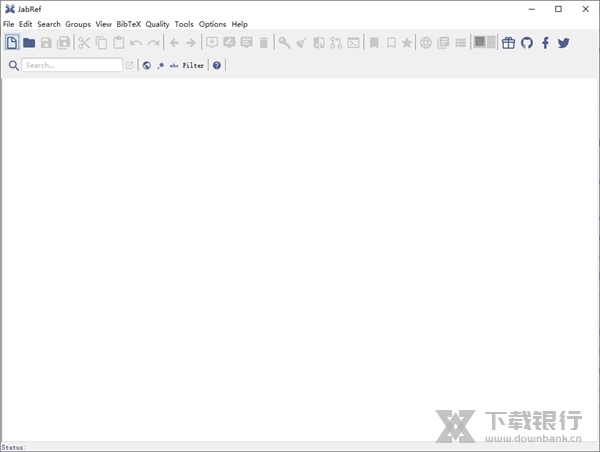Viewport: 600px width, 452px height.
Task: Toggle regular expression search mode
Action: [160, 66]
